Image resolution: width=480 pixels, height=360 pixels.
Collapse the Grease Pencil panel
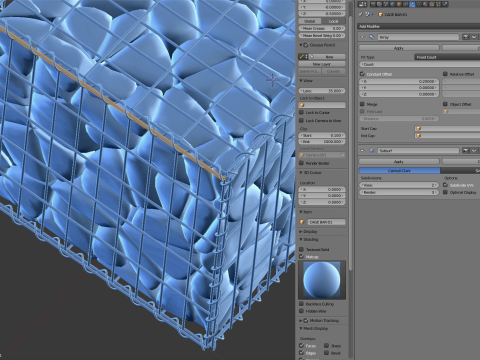pyautogui.click(x=300, y=45)
